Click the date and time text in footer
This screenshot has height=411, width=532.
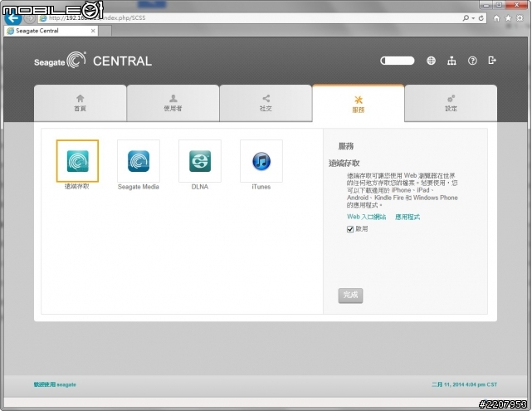coord(464,384)
